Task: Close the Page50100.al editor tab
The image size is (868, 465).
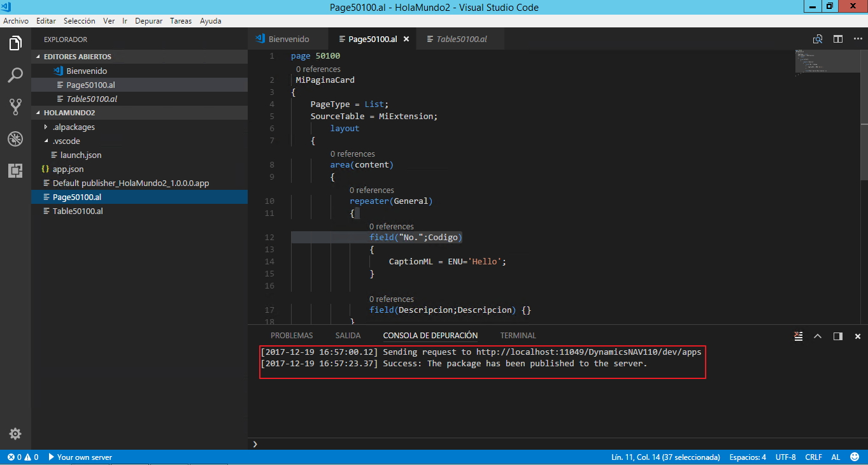Action: coord(406,39)
